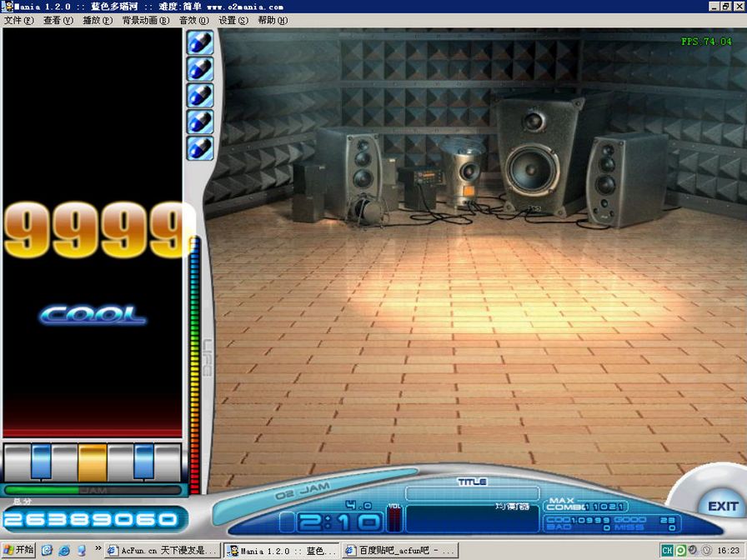This screenshot has height=560, width=747.
Task: Switch to the AcFun.cn taskbar window
Action: click(x=163, y=551)
